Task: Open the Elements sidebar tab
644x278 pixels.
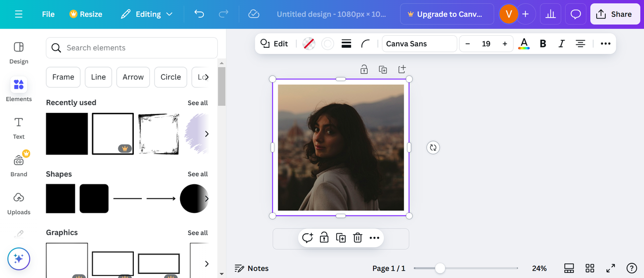Action: click(x=19, y=90)
